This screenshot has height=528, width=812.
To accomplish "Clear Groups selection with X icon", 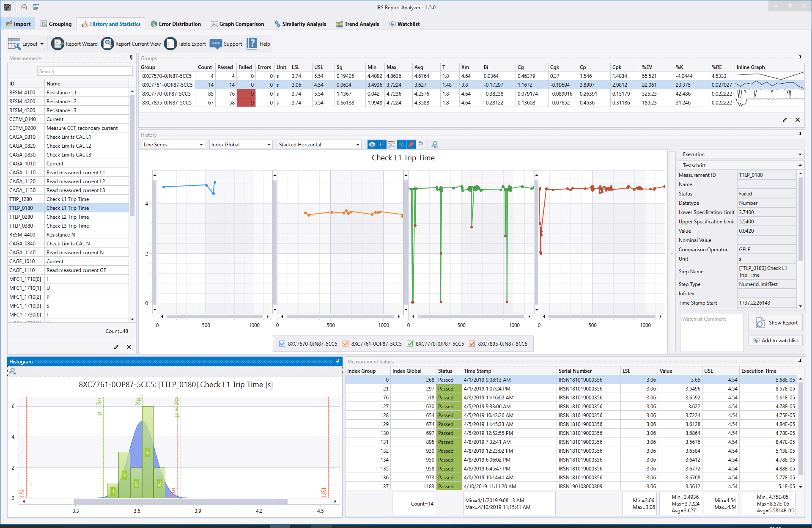I will [798, 120].
